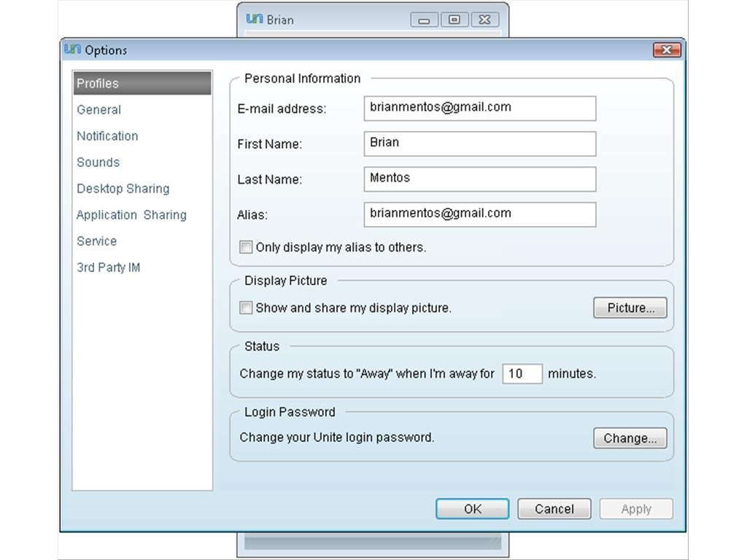
Task: Click Change... to update login password
Action: click(630, 438)
